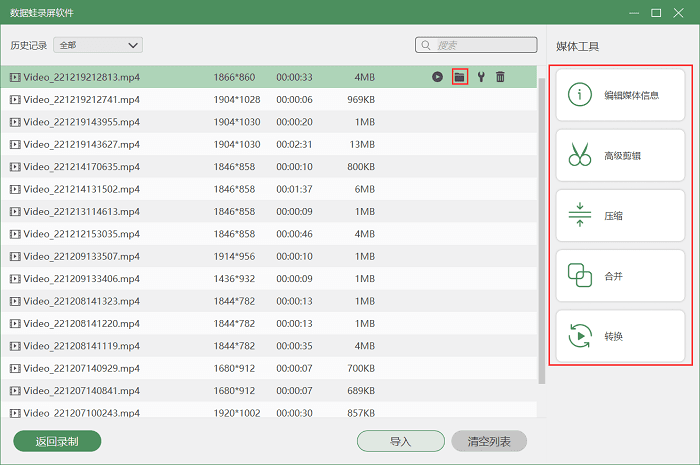Screen dimensions: 700x465
Task: Click the 合并 merge squares icon
Action: 579,275
